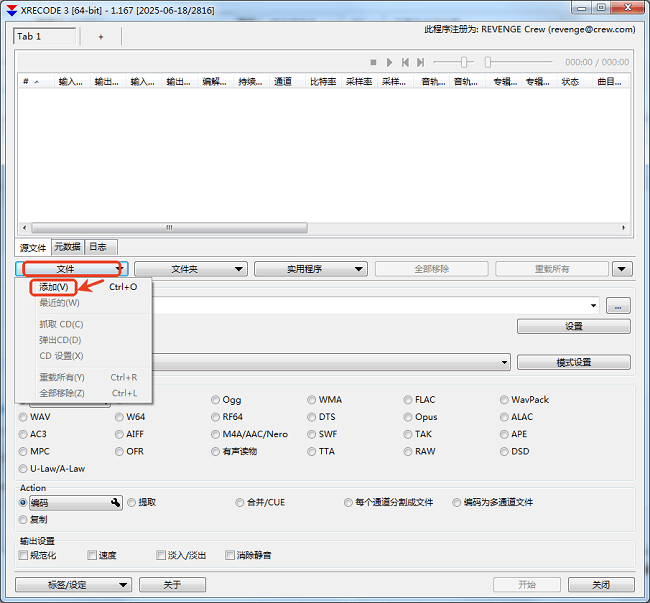This screenshot has height=603, width=650.
Task: Open the 模式设置 button
Action: click(x=574, y=362)
